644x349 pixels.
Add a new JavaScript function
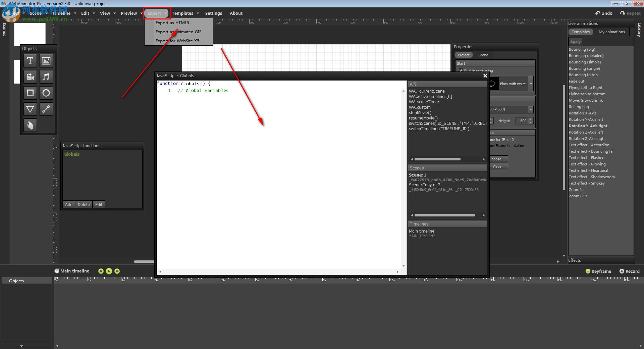[x=68, y=204]
